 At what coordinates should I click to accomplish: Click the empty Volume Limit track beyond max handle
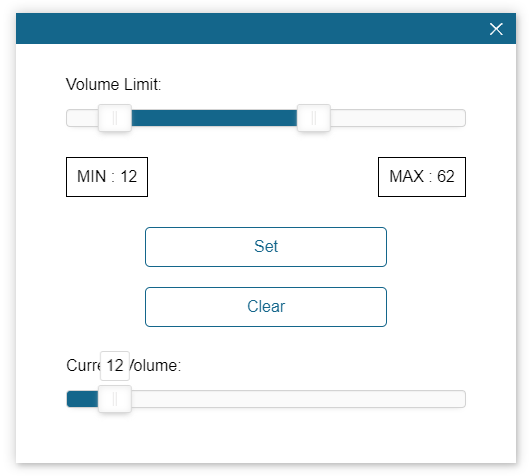click(x=398, y=118)
